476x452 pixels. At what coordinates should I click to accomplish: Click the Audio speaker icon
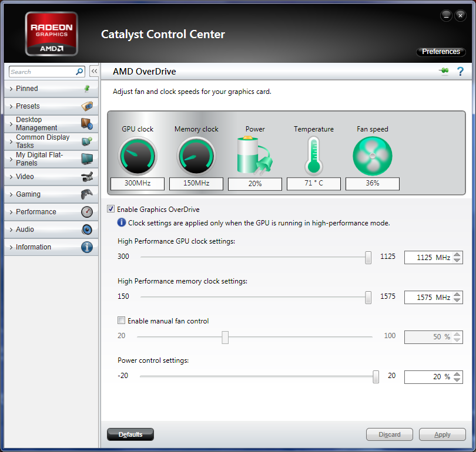tap(87, 229)
